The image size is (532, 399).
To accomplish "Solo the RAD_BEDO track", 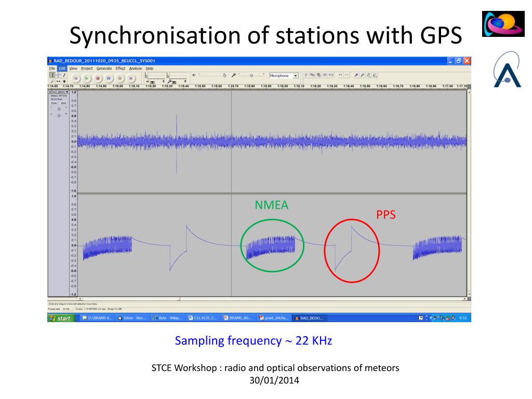I will pyautogui.click(x=63, y=103).
